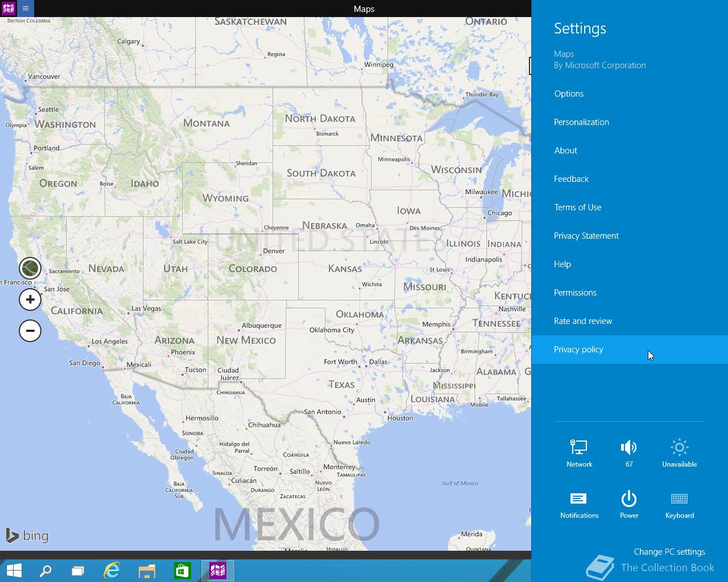
Task: Open the taskbar Search icon
Action: click(x=45, y=571)
